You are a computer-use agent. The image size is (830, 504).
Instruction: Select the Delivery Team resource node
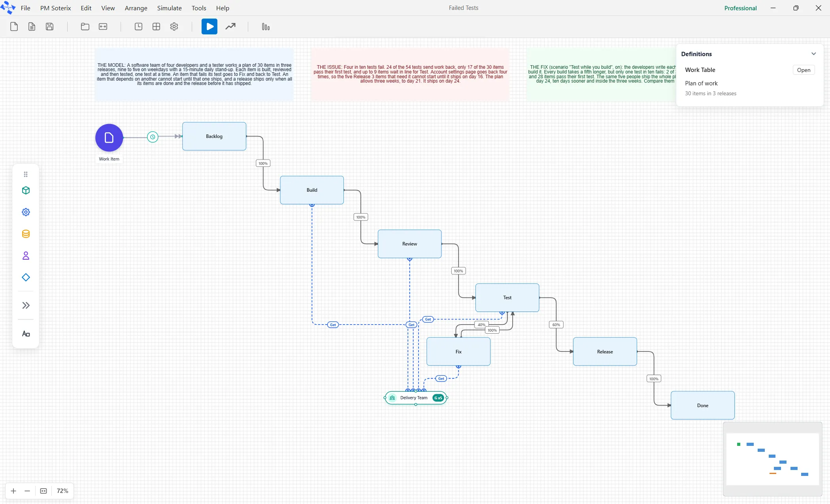click(415, 398)
